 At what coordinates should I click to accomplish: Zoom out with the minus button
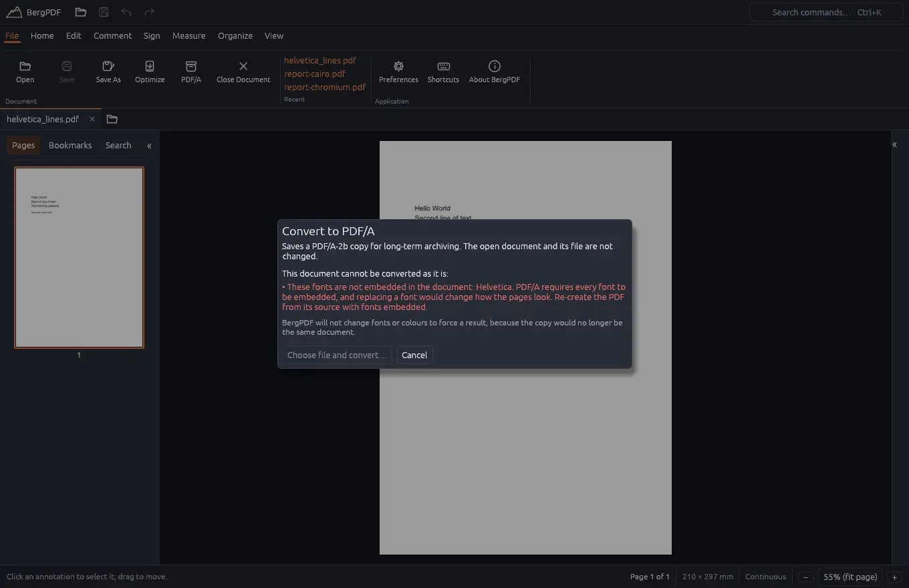click(806, 577)
